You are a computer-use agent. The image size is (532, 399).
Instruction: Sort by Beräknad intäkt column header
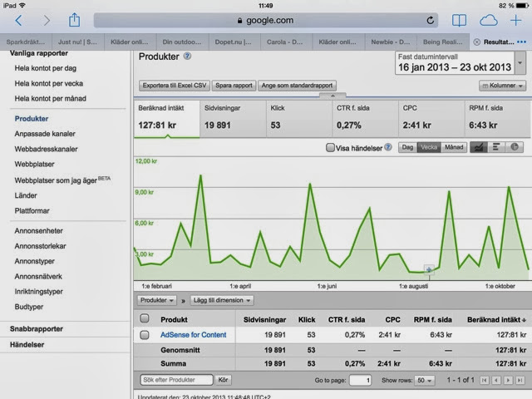pos(496,319)
